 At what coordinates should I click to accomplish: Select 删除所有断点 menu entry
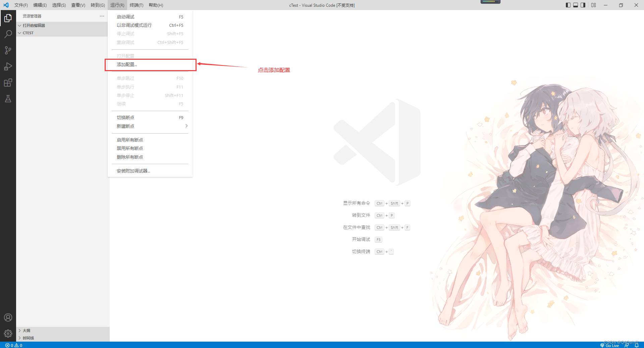click(x=150, y=157)
